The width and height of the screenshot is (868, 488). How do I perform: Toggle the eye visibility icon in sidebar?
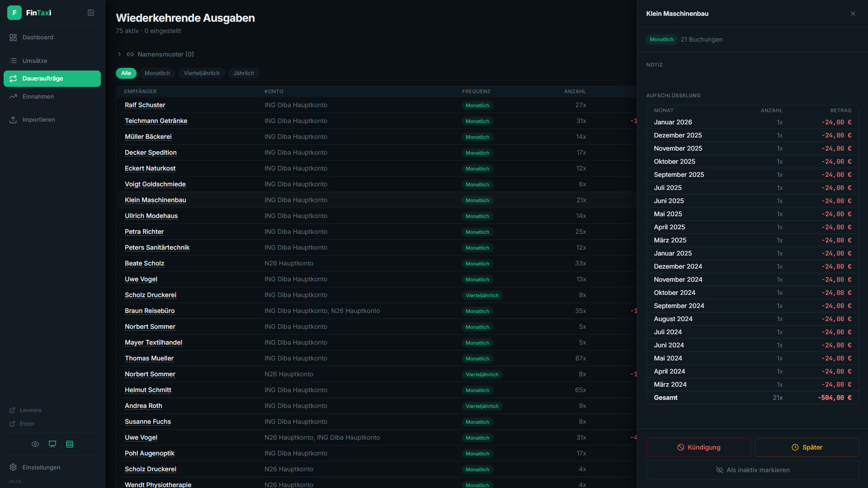point(35,444)
